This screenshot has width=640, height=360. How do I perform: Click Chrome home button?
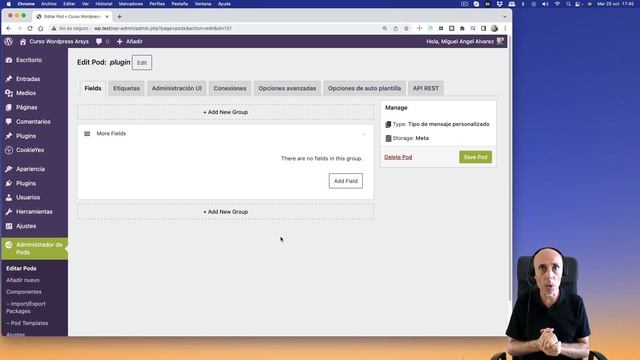click(40, 29)
